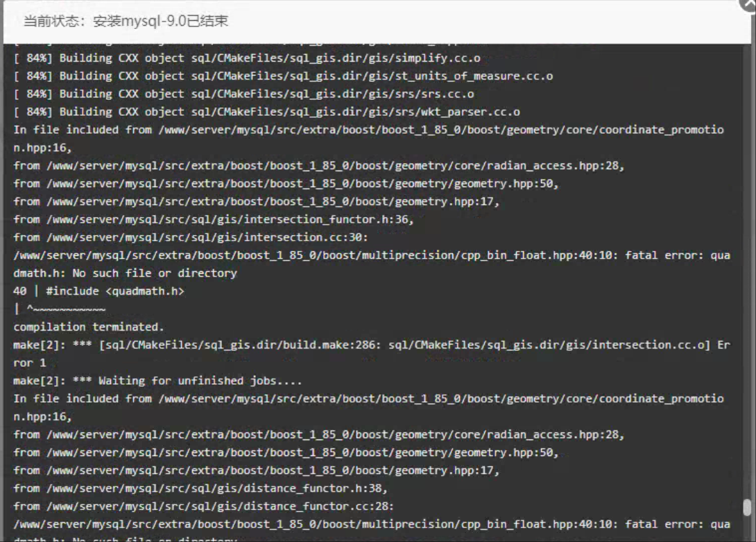This screenshot has width=756, height=542.
Task: Click the intersection.cc:30 include line
Action: (194, 238)
